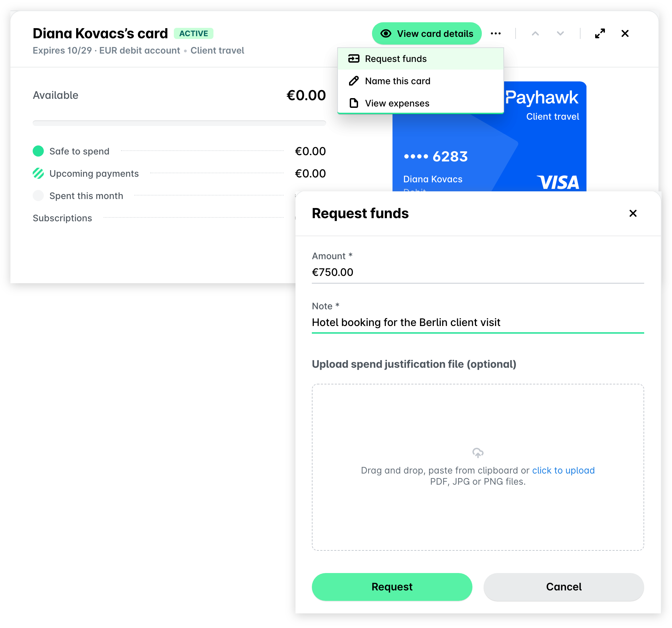
Task: Cancel the funds request
Action: point(564,587)
